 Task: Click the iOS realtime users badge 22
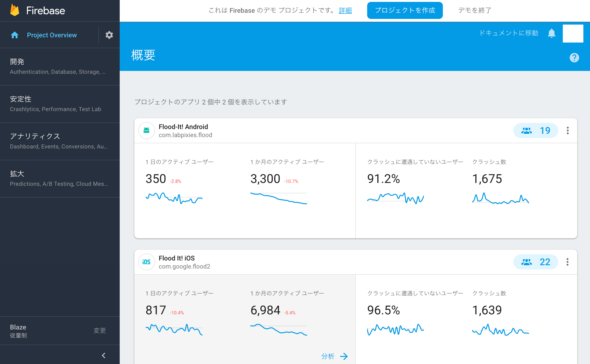536,262
